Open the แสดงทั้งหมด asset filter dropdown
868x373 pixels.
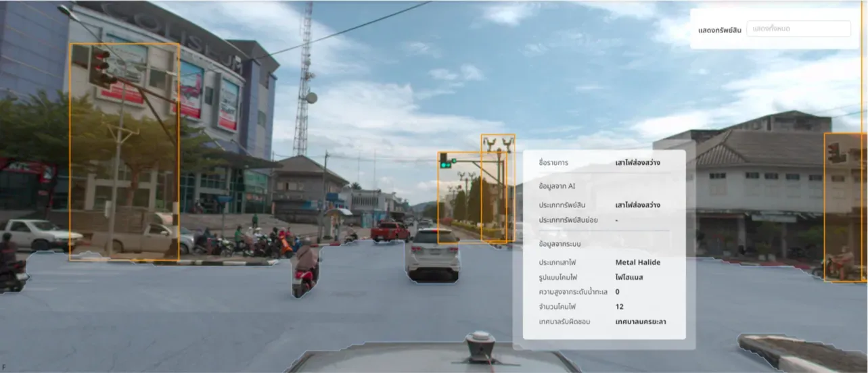[798, 29]
